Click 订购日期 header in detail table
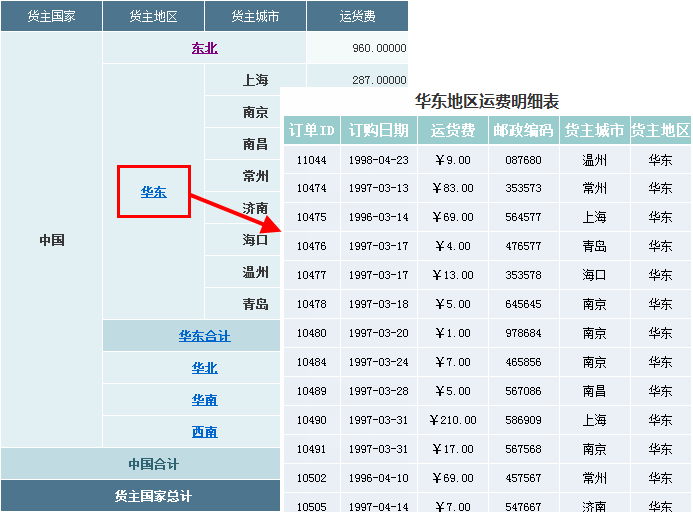 [378, 131]
